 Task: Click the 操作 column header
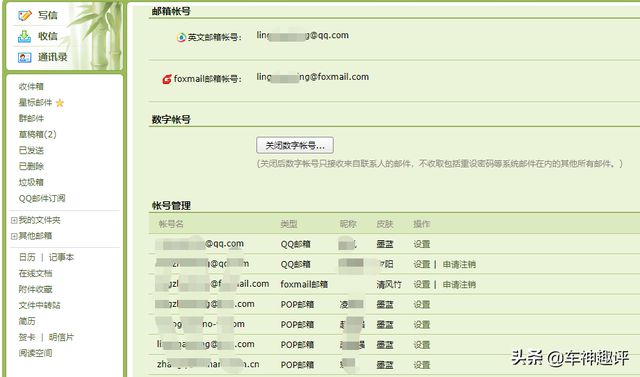(422, 224)
